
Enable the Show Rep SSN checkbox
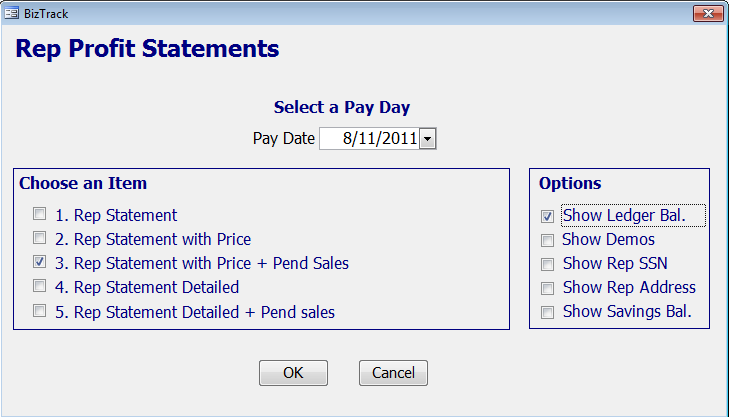[x=547, y=264]
